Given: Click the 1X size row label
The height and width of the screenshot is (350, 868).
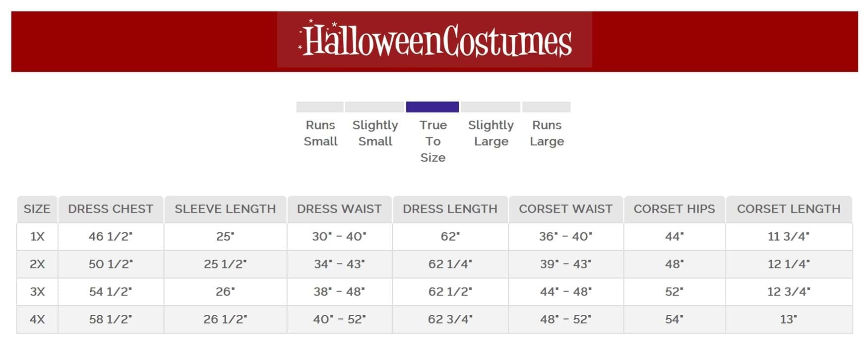Looking at the screenshot, I should point(37,236).
